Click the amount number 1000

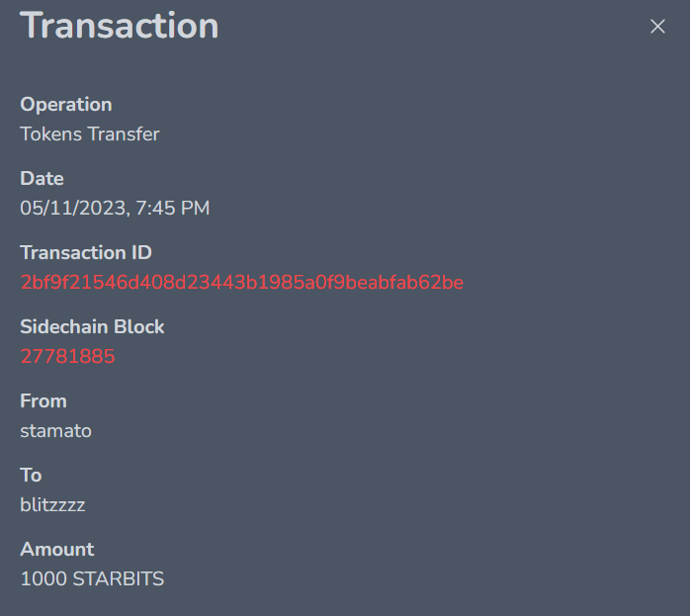(43, 579)
